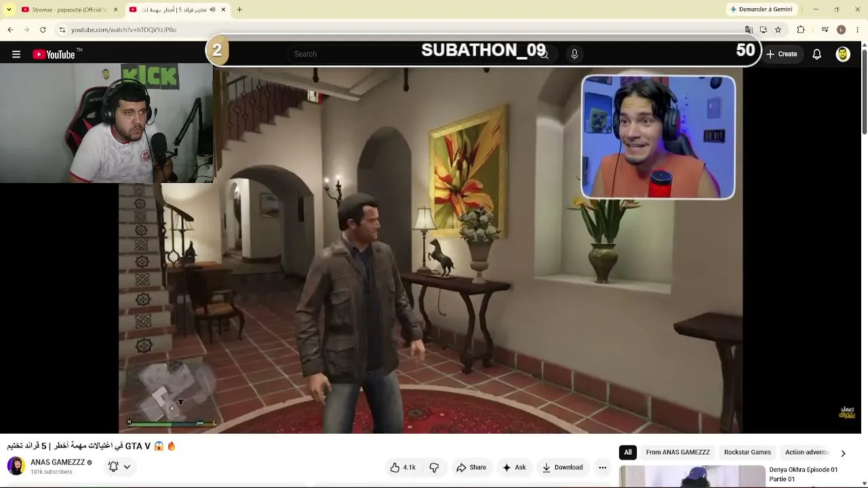This screenshot has width=868, height=488.
Task: Select the Rockstar Games chip
Action: (x=747, y=452)
